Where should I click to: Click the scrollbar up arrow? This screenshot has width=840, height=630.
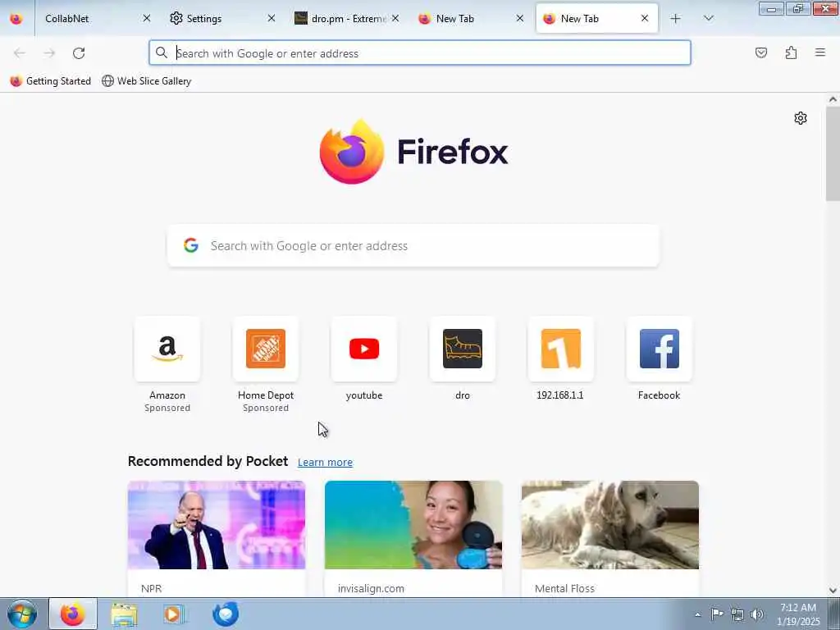(x=833, y=99)
